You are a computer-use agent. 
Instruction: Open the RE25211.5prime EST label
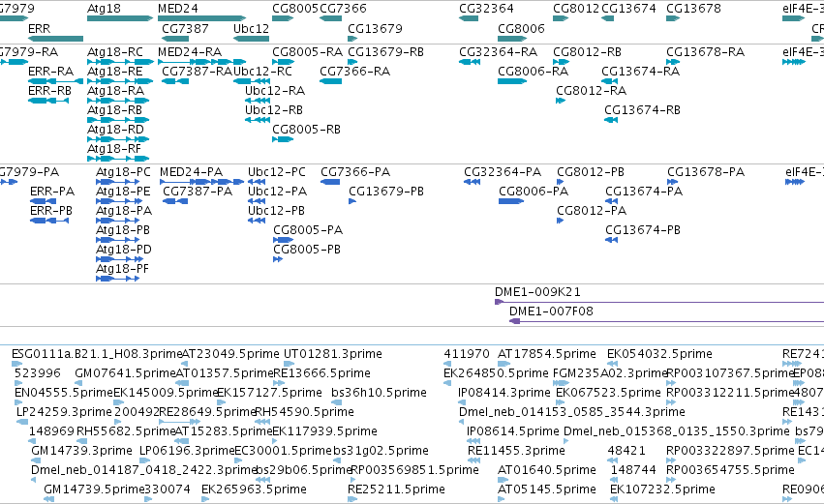tap(396, 489)
